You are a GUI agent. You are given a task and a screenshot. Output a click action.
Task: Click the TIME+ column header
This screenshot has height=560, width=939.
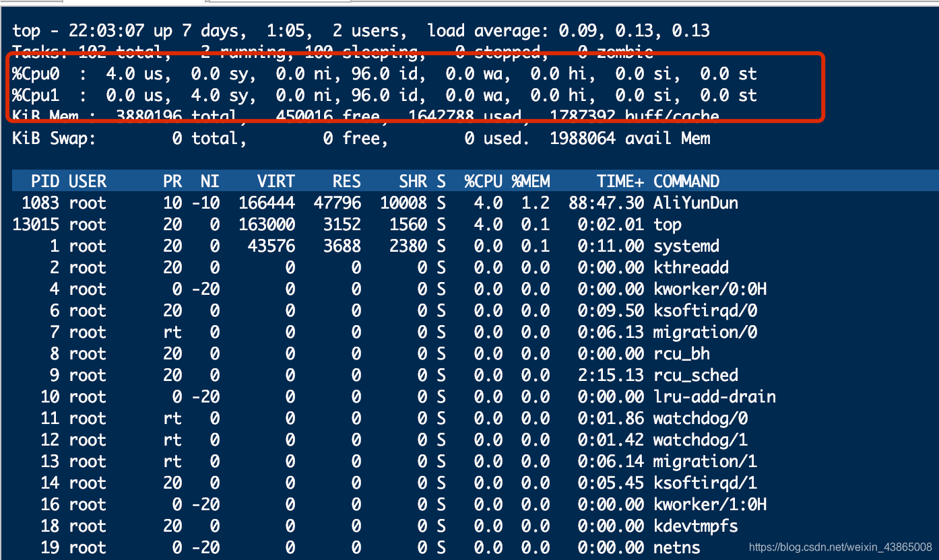620,181
